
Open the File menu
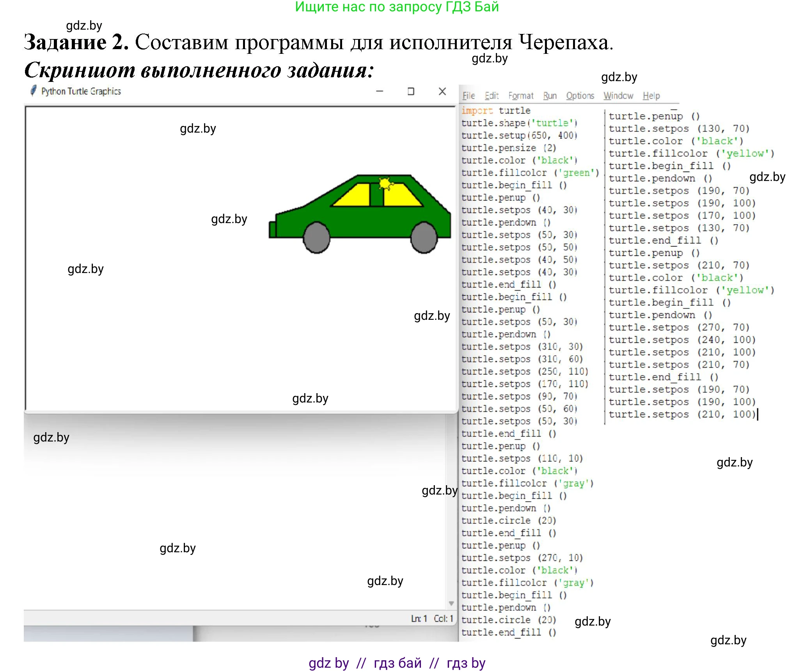469,96
